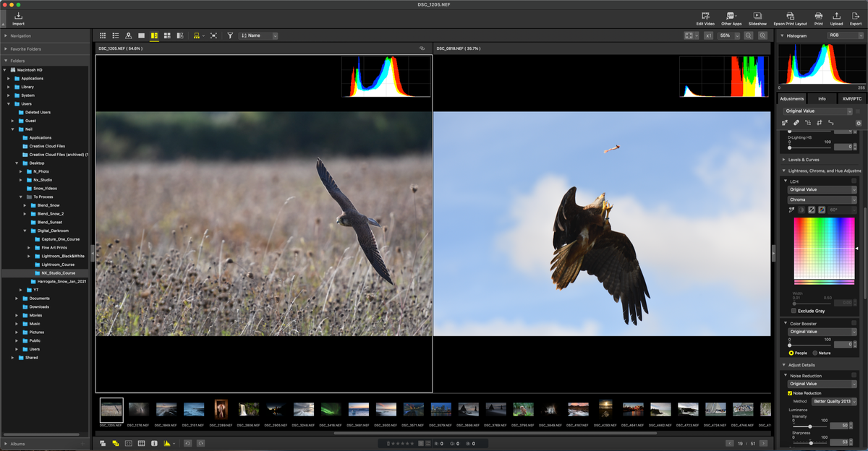Screen dimensions: 868x451
Task: Open the Name sort order dropdown
Action: 257,35
